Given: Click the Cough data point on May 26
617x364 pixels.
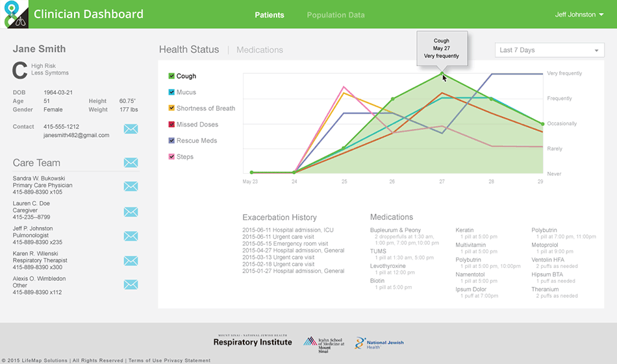Looking at the screenshot, I should click(x=392, y=99).
